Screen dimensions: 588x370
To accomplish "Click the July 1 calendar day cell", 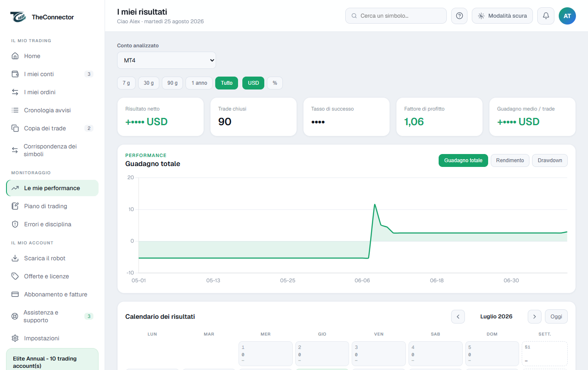I will [x=266, y=354].
